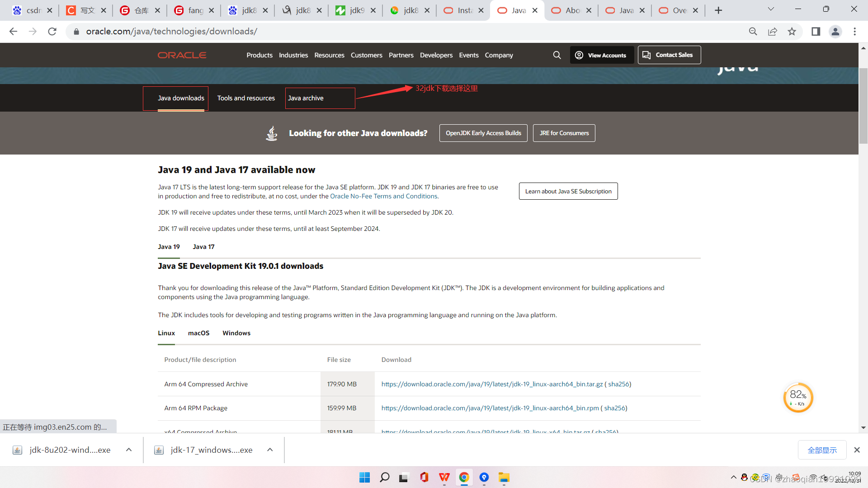Open the Oracle No-Fee Terms and Conditions link

(383, 196)
